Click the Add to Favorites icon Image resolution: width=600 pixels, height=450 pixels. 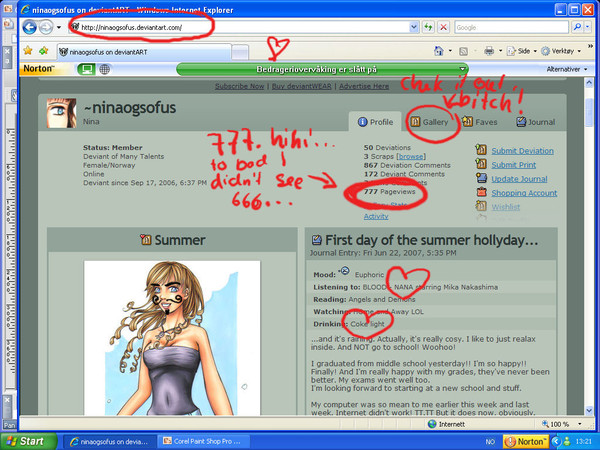(44, 51)
